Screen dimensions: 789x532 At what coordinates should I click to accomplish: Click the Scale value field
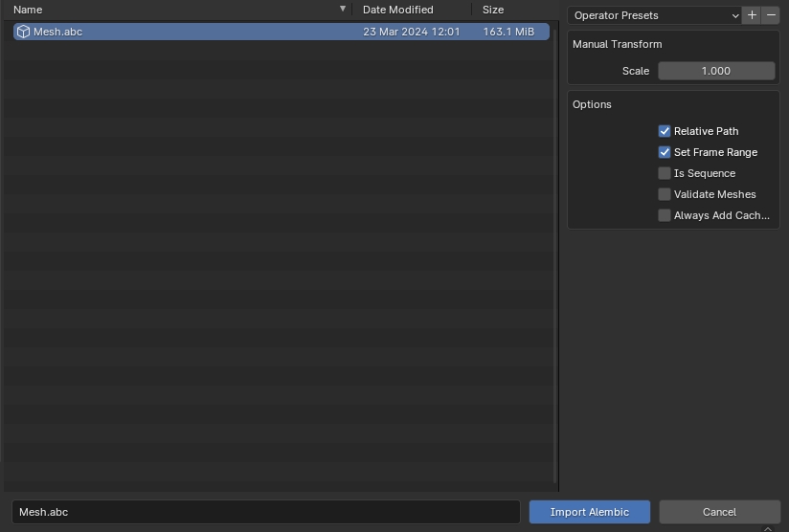(715, 71)
